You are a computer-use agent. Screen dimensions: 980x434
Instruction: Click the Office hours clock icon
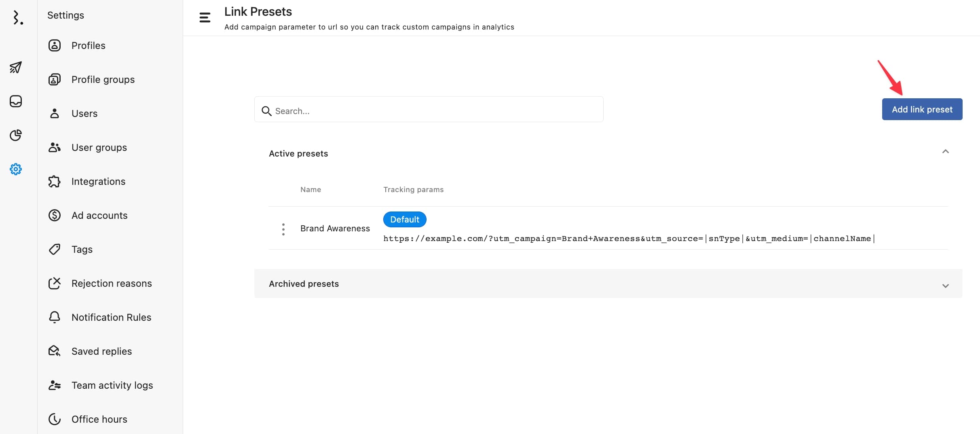(55, 419)
